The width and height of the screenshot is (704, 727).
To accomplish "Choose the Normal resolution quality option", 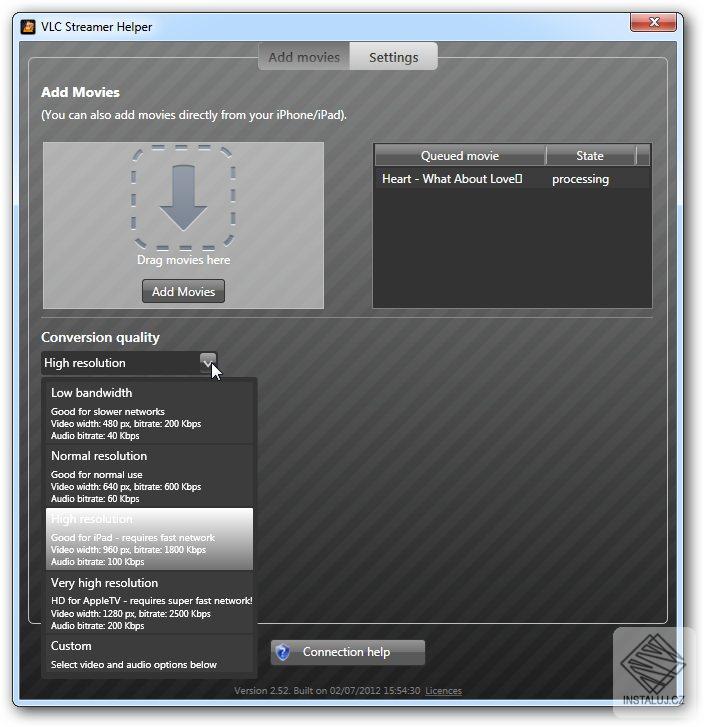I will coord(149,476).
